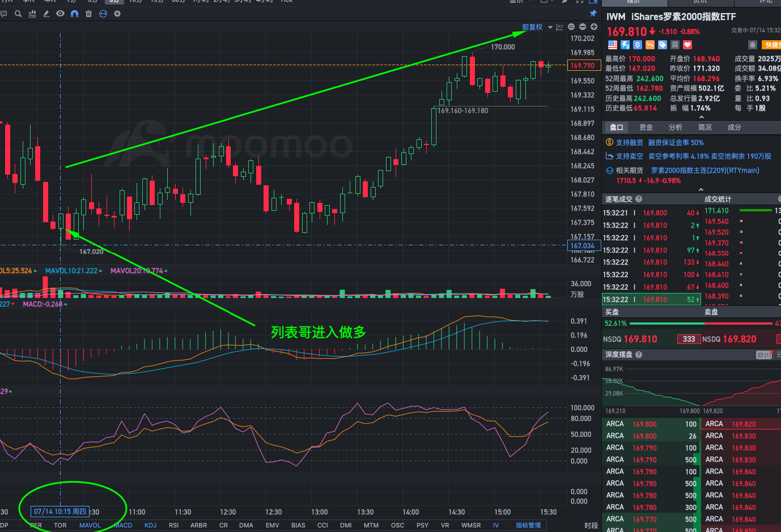This screenshot has width=781, height=532.
Task: Click ARCA bid row 169.800 size 26
Action: click(x=651, y=436)
